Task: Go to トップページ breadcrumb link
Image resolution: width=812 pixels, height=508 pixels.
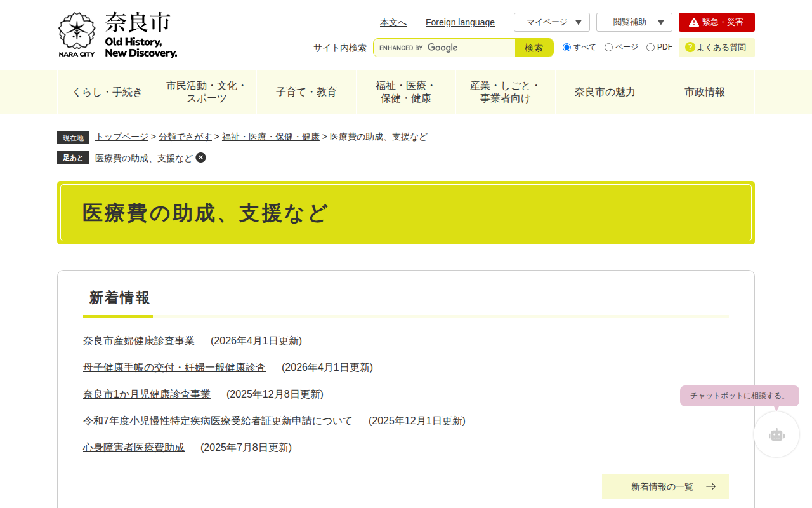Action: click(122, 137)
